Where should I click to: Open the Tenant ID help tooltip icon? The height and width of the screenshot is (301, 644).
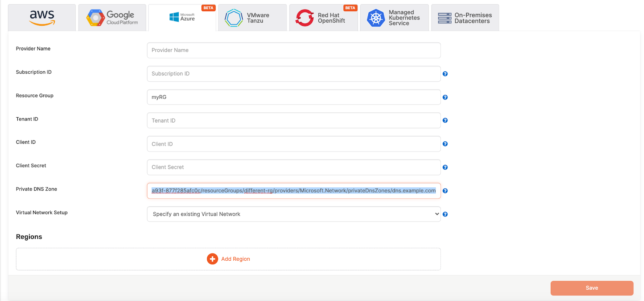point(445,120)
